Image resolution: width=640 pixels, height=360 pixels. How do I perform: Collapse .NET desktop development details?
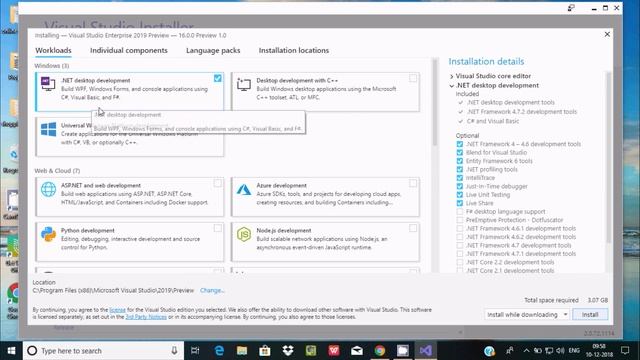pos(451,86)
